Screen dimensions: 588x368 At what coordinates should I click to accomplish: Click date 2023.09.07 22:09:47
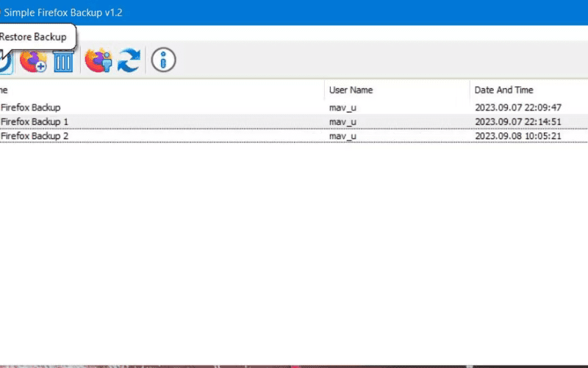click(518, 107)
